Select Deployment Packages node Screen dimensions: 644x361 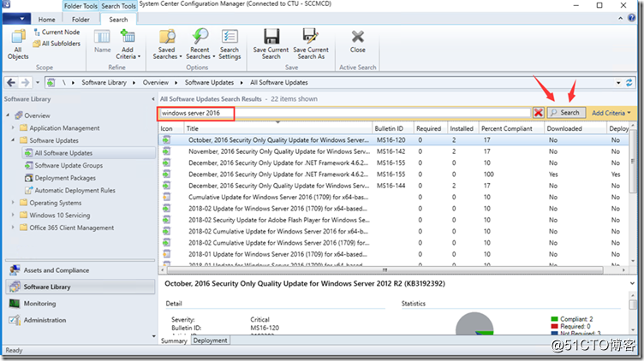pyautogui.click(x=65, y=178)
